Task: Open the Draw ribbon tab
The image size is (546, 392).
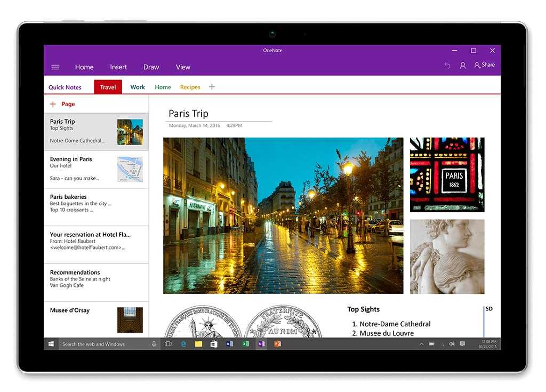Action: 151,67
